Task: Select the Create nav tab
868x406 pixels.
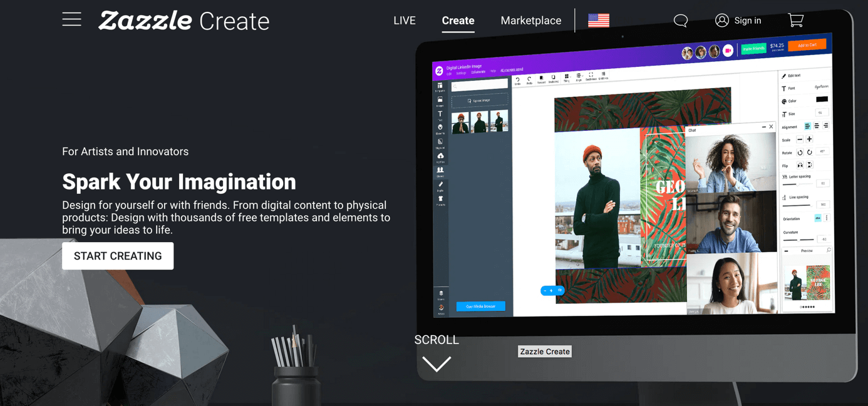Action: 458,21
